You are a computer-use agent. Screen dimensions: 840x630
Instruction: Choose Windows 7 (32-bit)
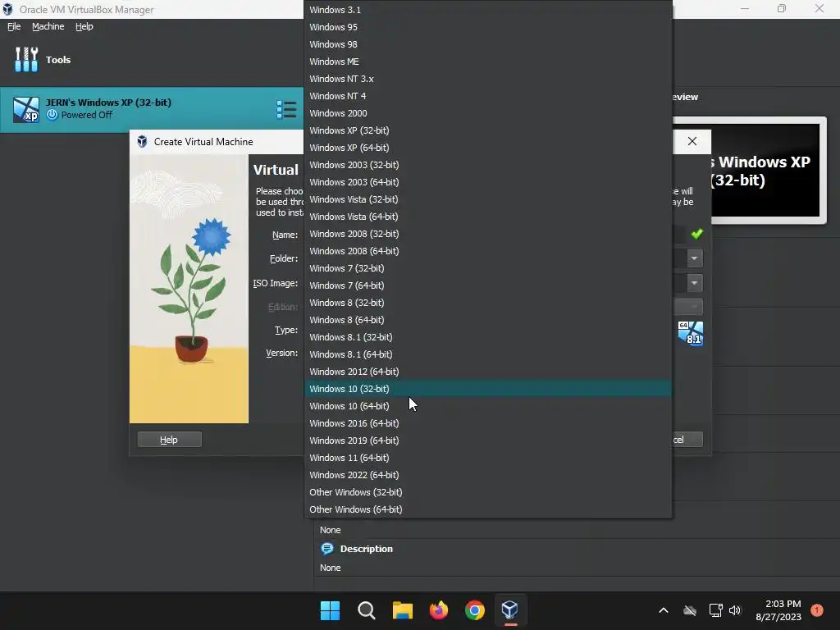(x=488, y=268)
